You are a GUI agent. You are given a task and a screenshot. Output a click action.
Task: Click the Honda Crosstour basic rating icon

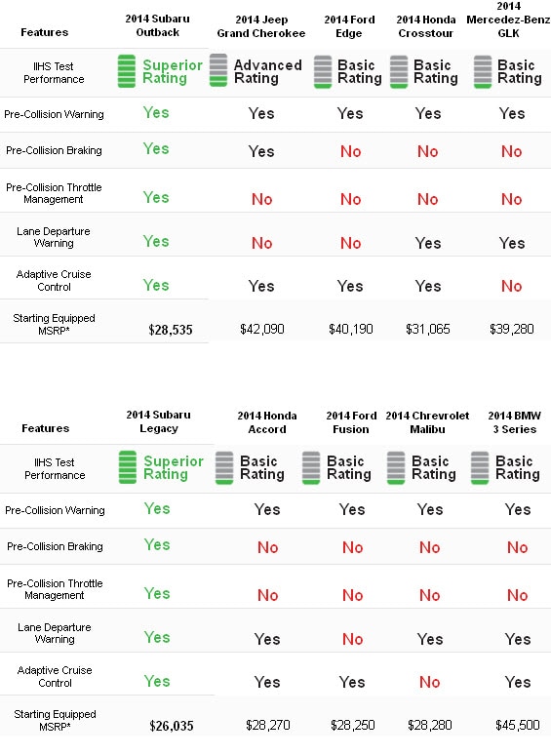coord(399,72)
